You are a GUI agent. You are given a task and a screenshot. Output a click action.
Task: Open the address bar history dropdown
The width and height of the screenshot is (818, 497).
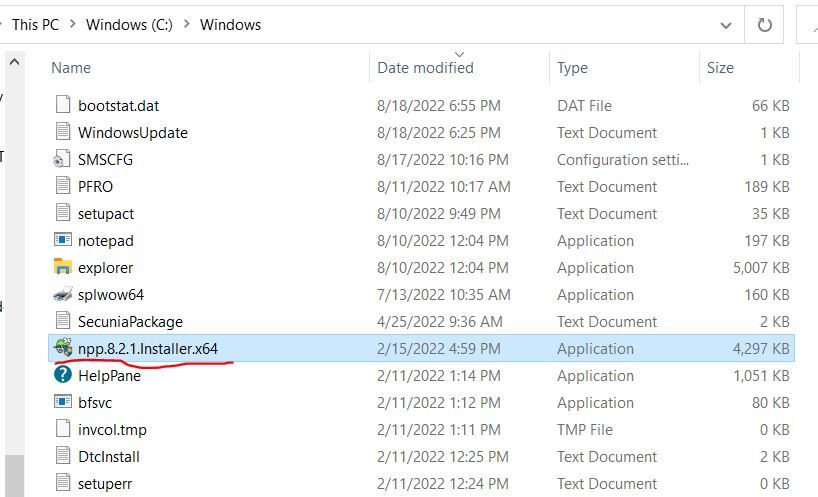tap(726, 25)
